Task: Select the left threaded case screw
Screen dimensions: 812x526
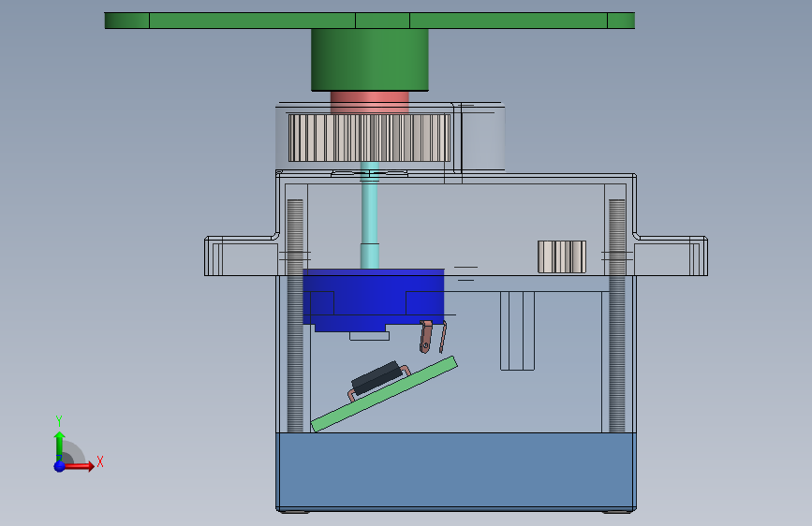Action: [x=295, y=315]
